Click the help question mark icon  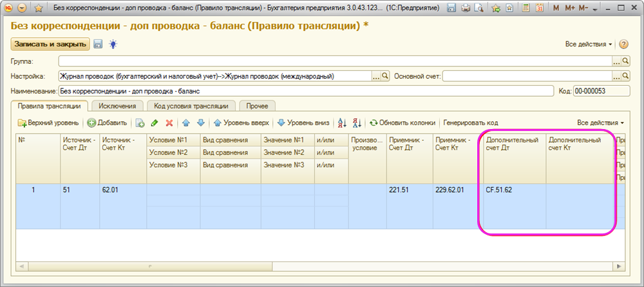coord(623,45)
